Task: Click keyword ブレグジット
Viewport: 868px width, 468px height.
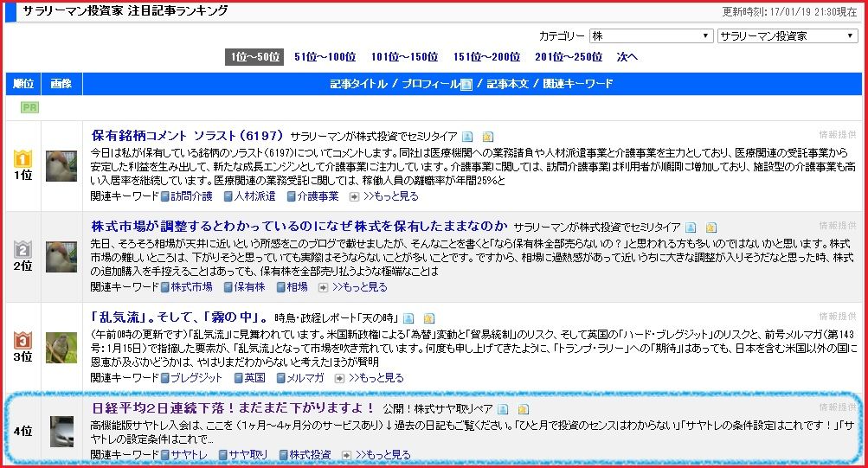Action: pyautogui.click(x=196, y=377)
